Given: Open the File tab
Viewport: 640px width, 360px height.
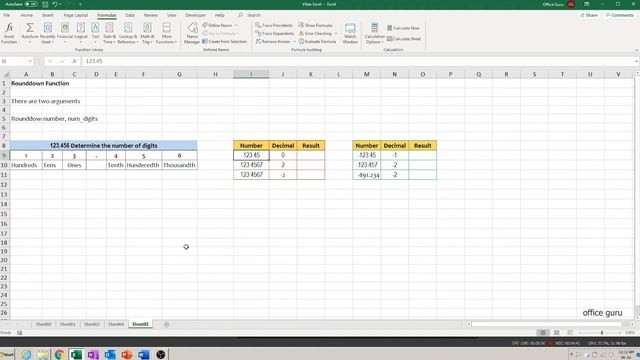Looking at the screenshot, I should pos(7,15).
